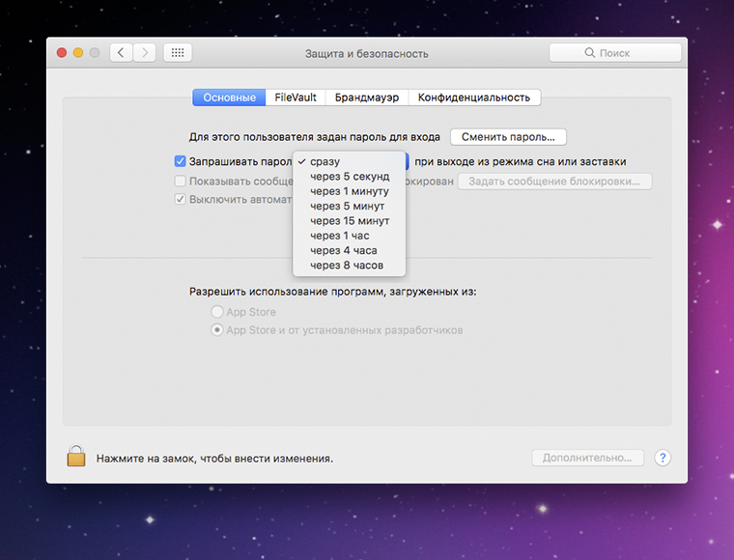The width and height of the screenshot is (734, 560).
Task: Click the "Дополнительно..." button
Action: (587, 458)
